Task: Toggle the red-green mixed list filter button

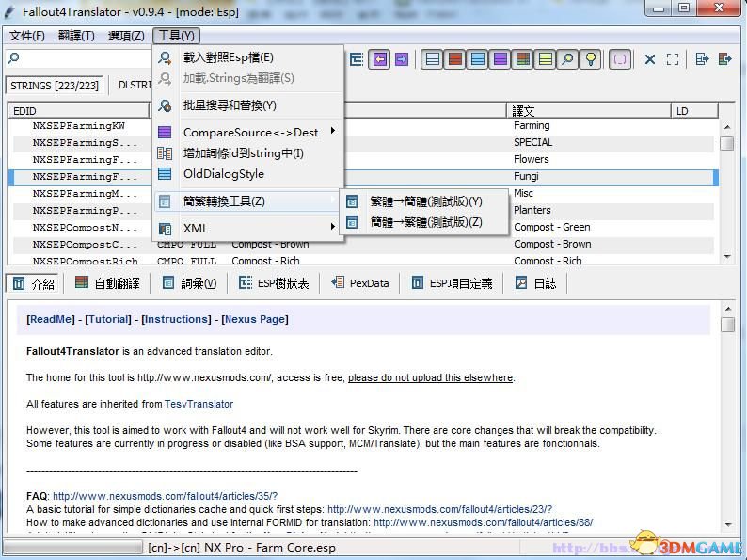Action: [x=522, y=59]
